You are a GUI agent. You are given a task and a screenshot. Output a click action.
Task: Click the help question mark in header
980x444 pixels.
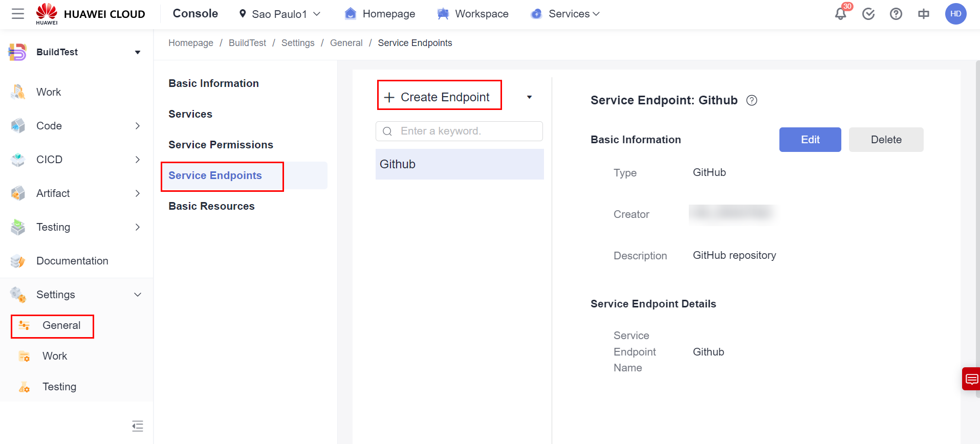pos(896,14)
